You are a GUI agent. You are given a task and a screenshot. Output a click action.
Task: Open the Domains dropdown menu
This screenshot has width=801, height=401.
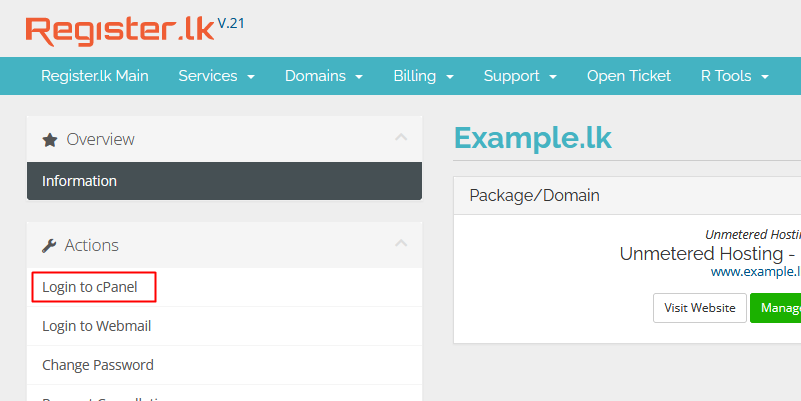324,76
